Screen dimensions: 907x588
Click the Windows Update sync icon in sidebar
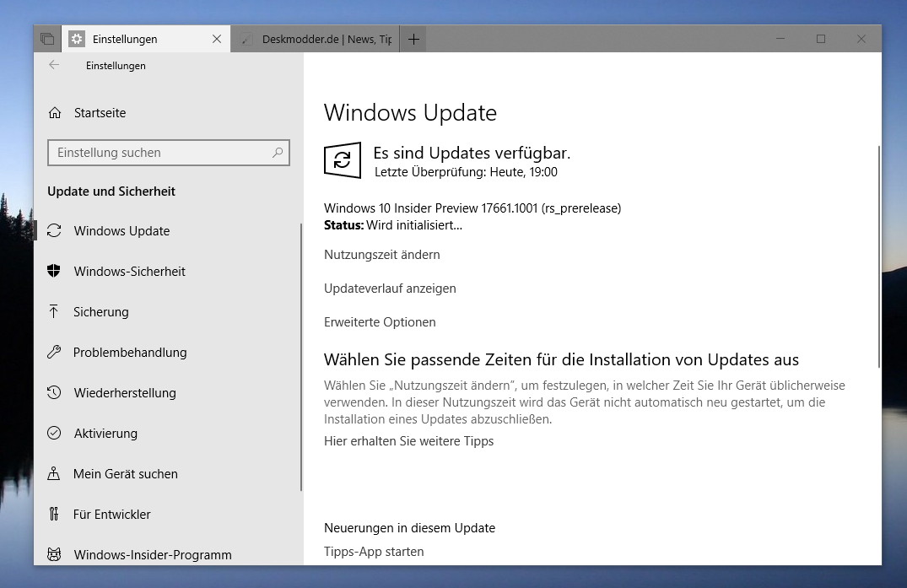(54, 230)
